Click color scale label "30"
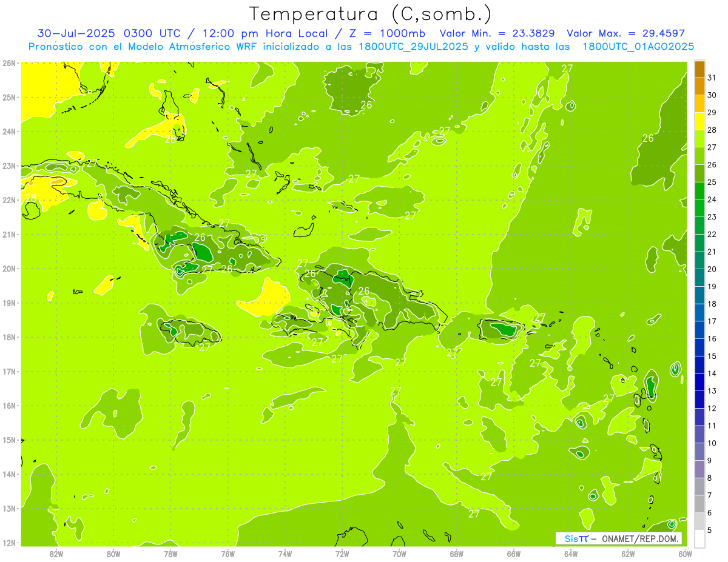 712,95
